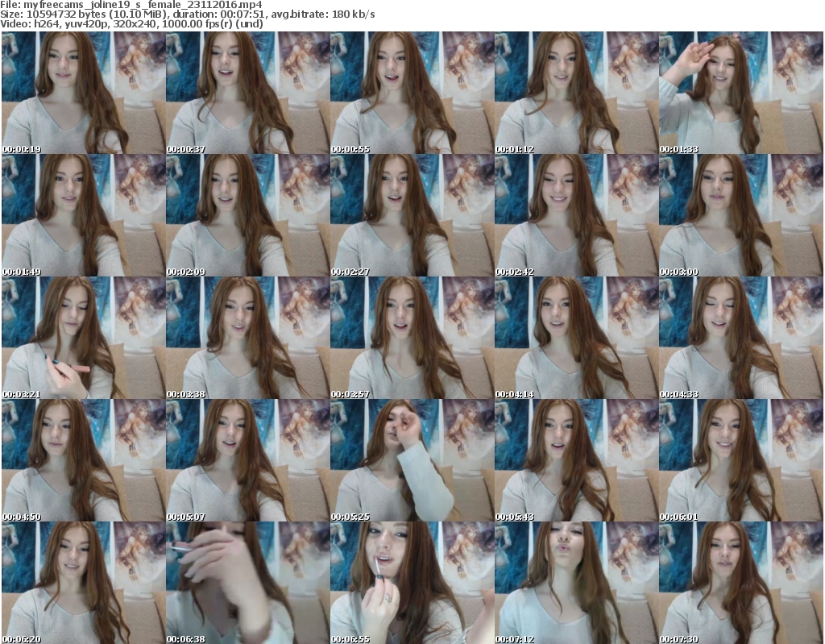Click the thumbnail marked 00:02:27
Image resolution: width=825 pixels, height=644 pixels.
coord(412,215)
